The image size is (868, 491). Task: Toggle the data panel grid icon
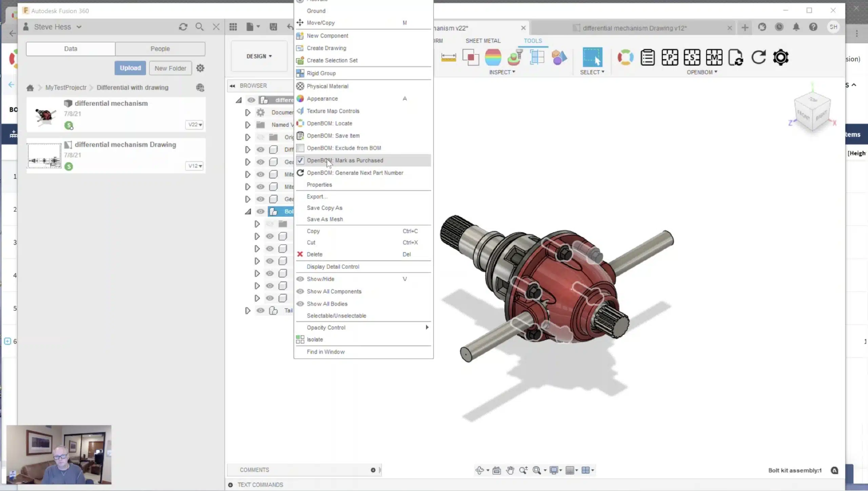233,27
